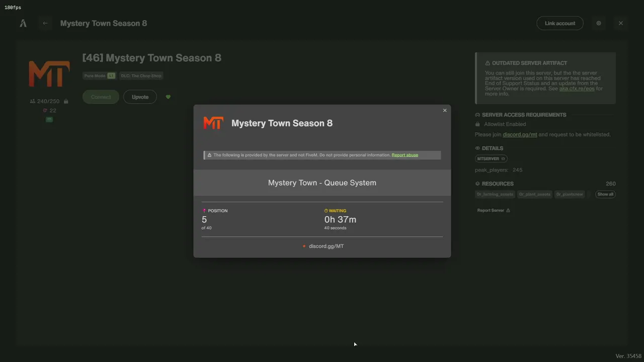The height and width of the screenshot is (362, 644).
Task: Click the Connect button
Action: click(101, 97)
